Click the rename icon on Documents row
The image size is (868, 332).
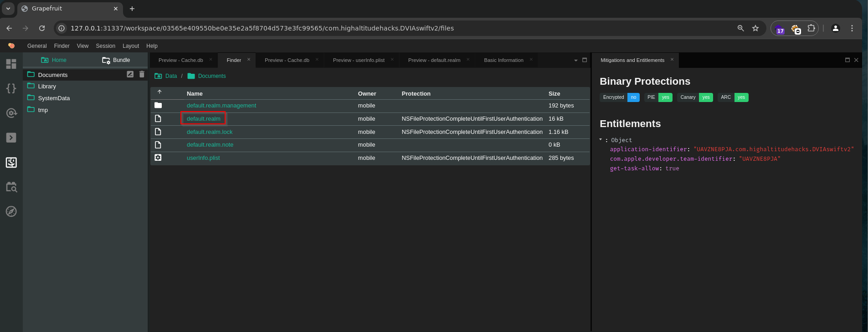[x=130, y=74]
